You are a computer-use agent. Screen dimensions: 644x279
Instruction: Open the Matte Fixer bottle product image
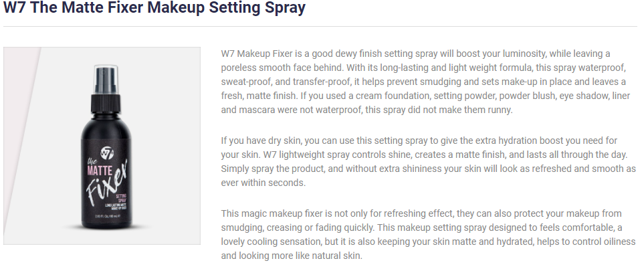(x=102, y=146)
